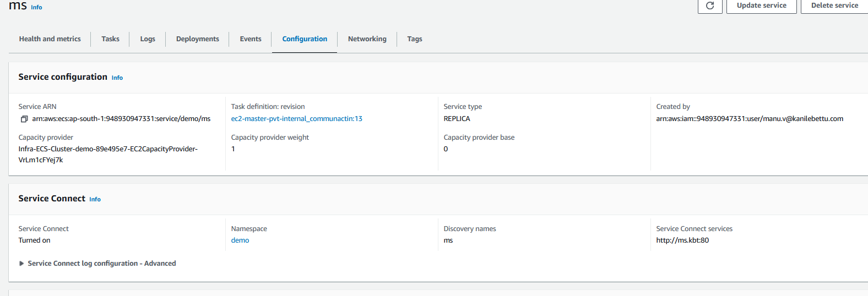Open task definition ec2-master-pvt-internal_communactin:13 link

297,119
